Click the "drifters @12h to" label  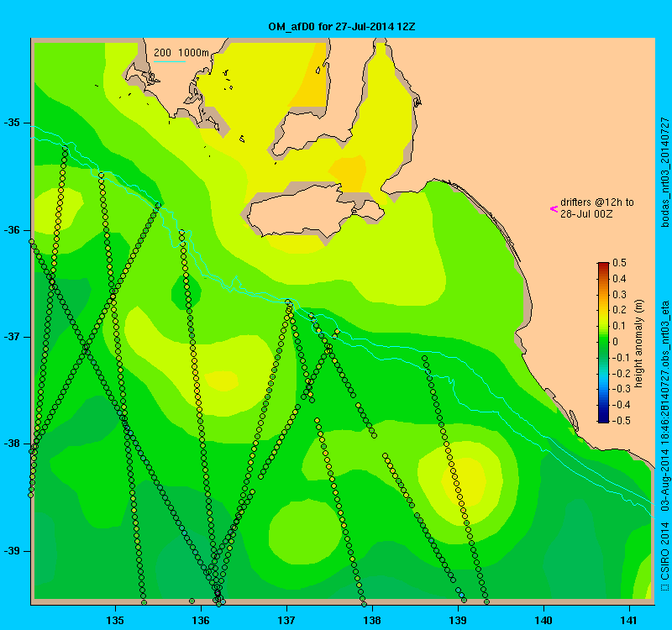coord(597,202)
